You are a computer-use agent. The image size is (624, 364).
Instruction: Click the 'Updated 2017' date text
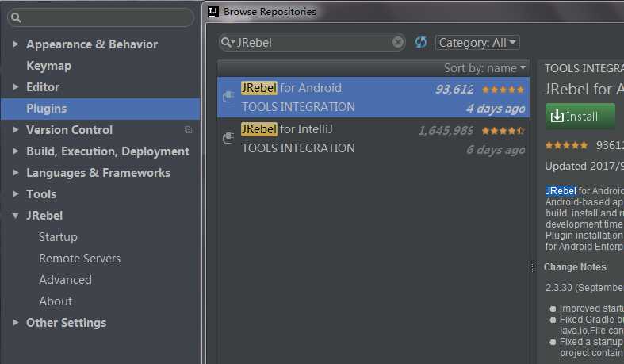point(584,166)
